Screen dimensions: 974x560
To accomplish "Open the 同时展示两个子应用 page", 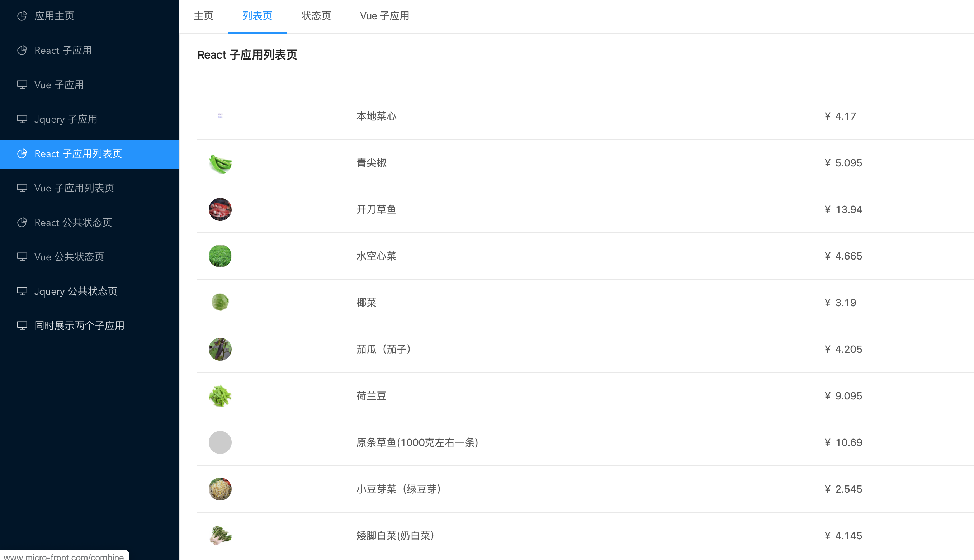I will coord(79,326).
